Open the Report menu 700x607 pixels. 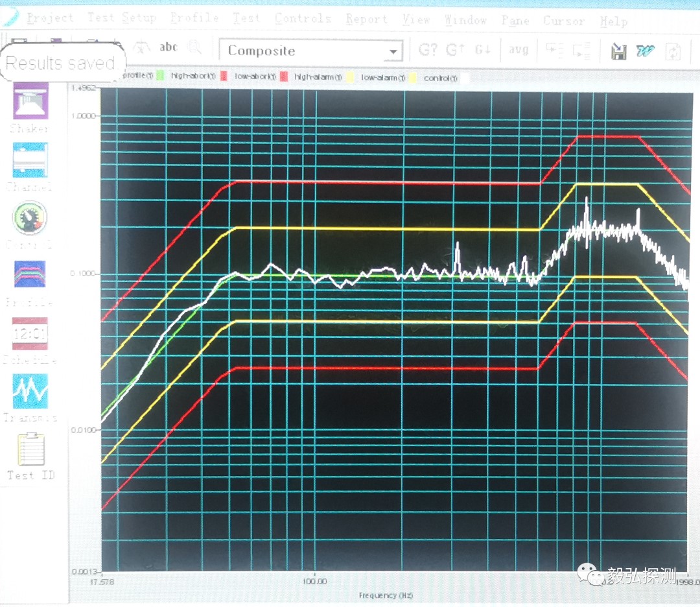click(366, 19)
